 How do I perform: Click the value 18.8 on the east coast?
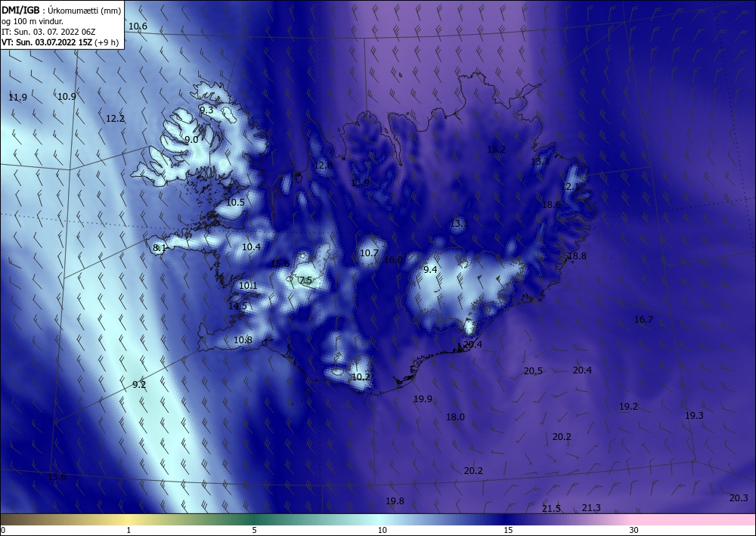(577, 256)
